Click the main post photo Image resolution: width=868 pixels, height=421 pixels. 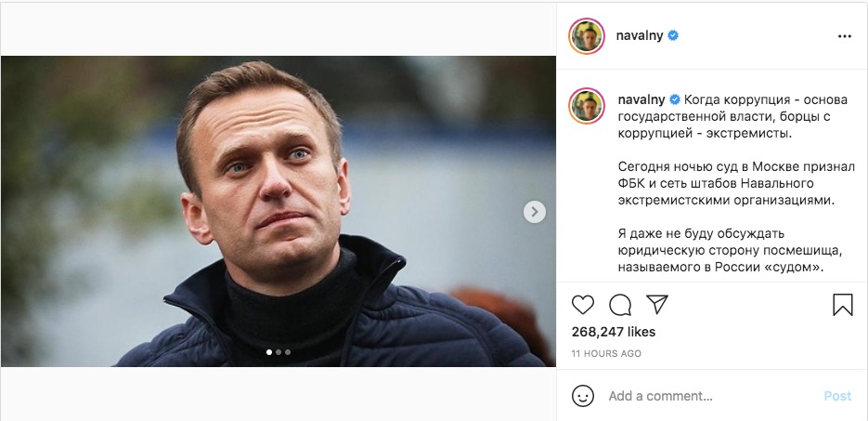(x=279, y=212)
